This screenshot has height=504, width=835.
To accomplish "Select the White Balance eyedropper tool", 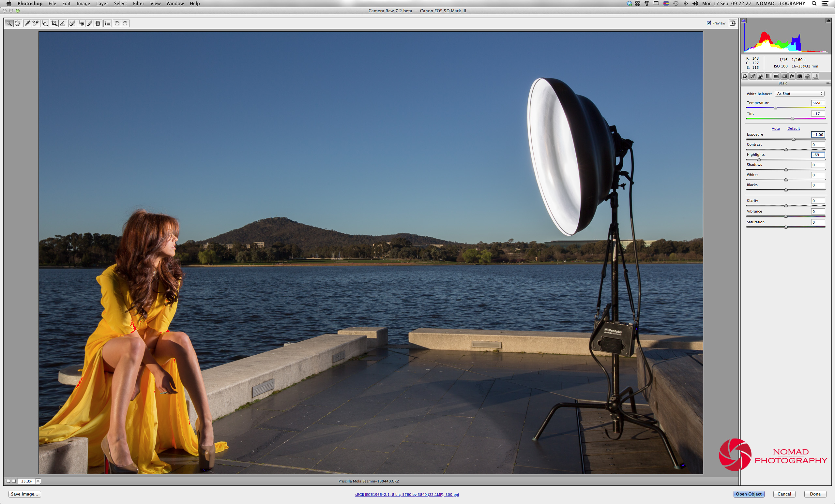I will tap(27, 23).
